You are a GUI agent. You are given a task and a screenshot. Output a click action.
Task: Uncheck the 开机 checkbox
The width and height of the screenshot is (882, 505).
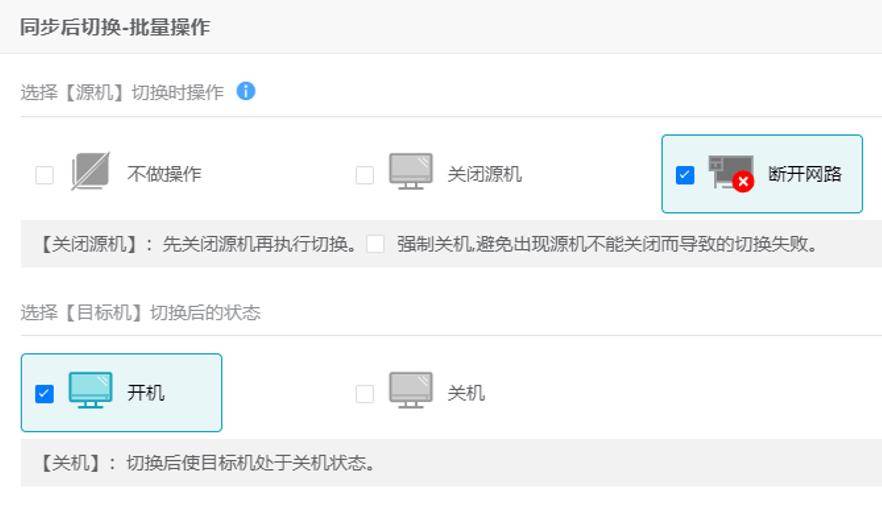coord(44,394)
